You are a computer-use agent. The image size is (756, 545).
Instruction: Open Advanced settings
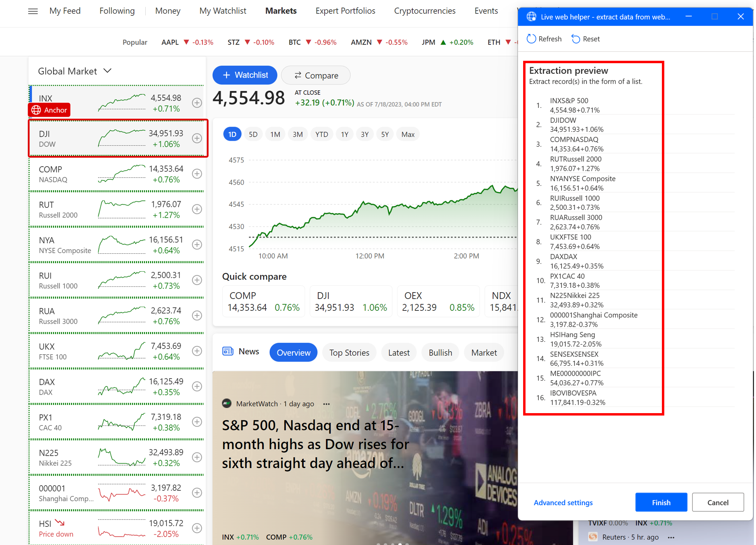(563, 502)
